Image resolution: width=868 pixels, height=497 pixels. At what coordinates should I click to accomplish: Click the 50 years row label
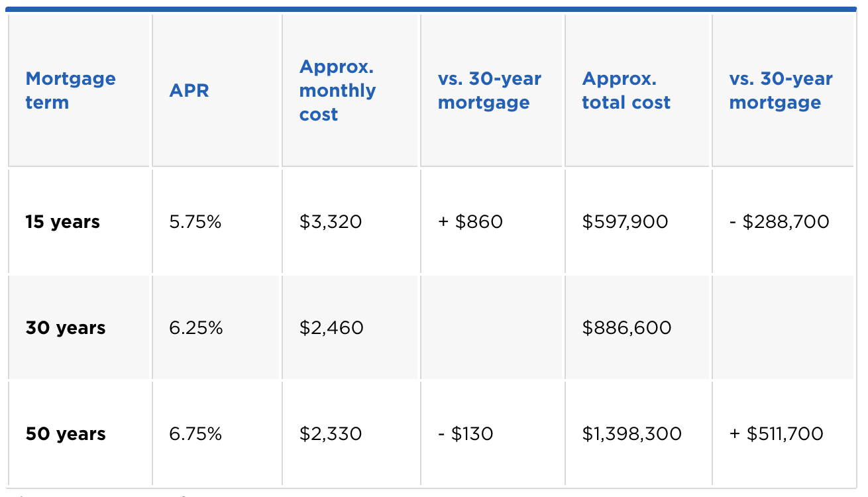pyautogui.click(x=66, y=434)
